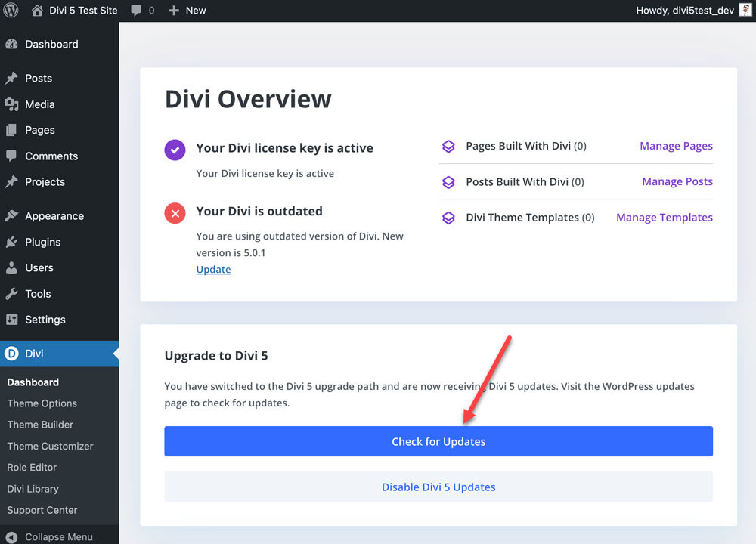Click the plus icon next to New

[174, 10]
